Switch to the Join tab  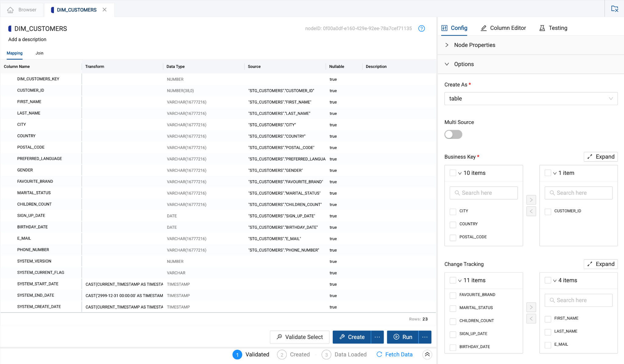click(x=39, y=53)
